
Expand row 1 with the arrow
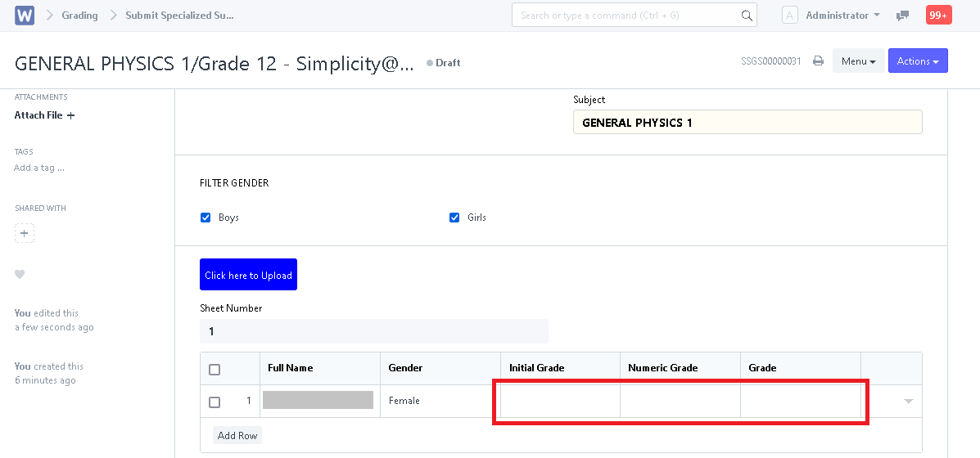pyautogui.click(x=907, y=402)
